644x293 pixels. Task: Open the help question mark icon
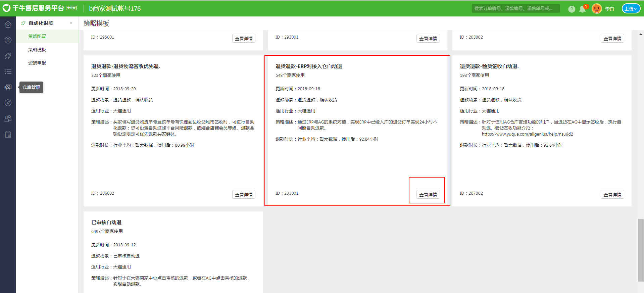572,9
